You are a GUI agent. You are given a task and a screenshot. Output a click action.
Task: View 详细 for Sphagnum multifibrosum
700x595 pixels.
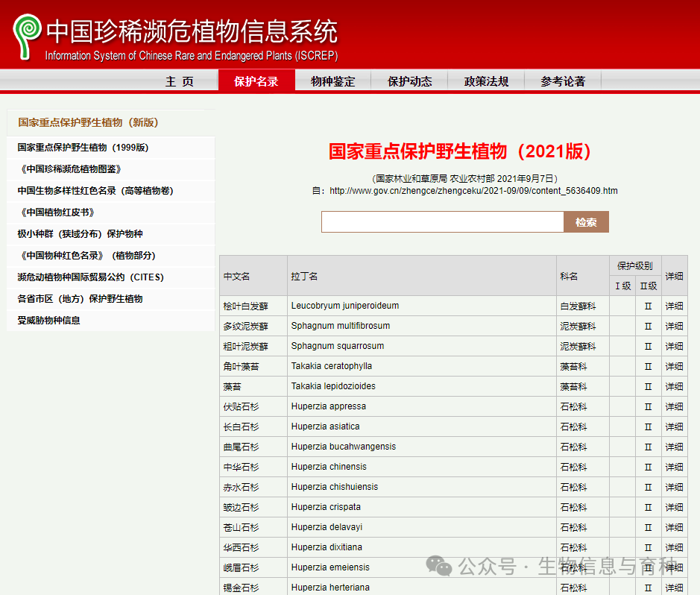673,326
